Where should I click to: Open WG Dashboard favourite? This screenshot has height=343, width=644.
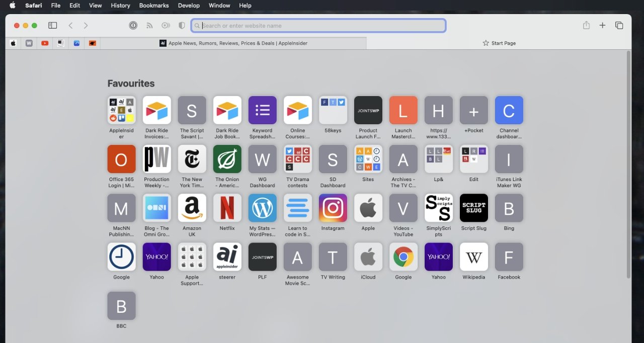coord(262,159)
